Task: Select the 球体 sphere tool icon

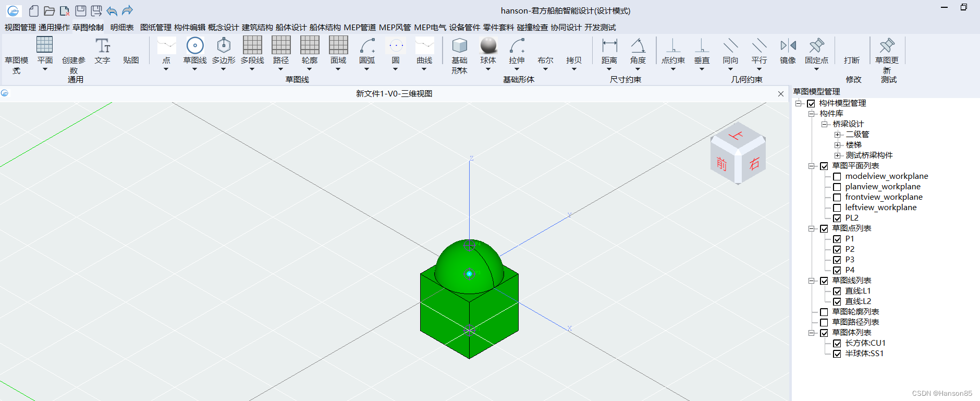Action: coord(488,46)
